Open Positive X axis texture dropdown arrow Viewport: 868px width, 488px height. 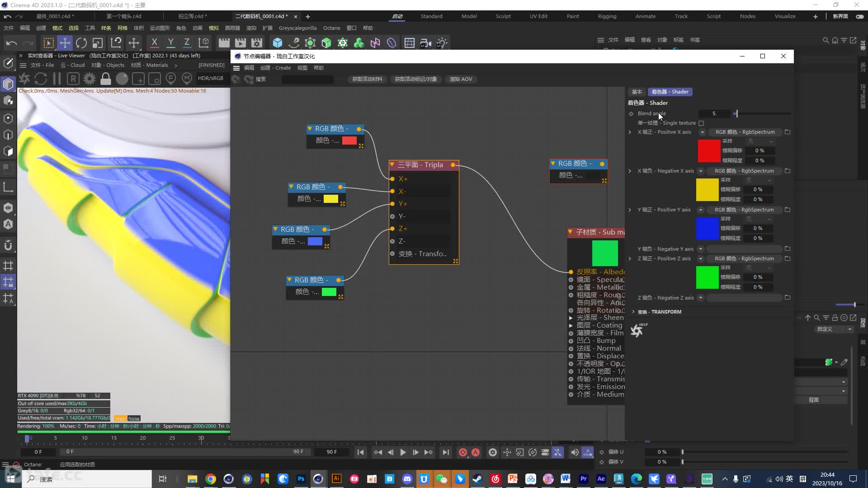pyautogui.click(x=702, y=132)
